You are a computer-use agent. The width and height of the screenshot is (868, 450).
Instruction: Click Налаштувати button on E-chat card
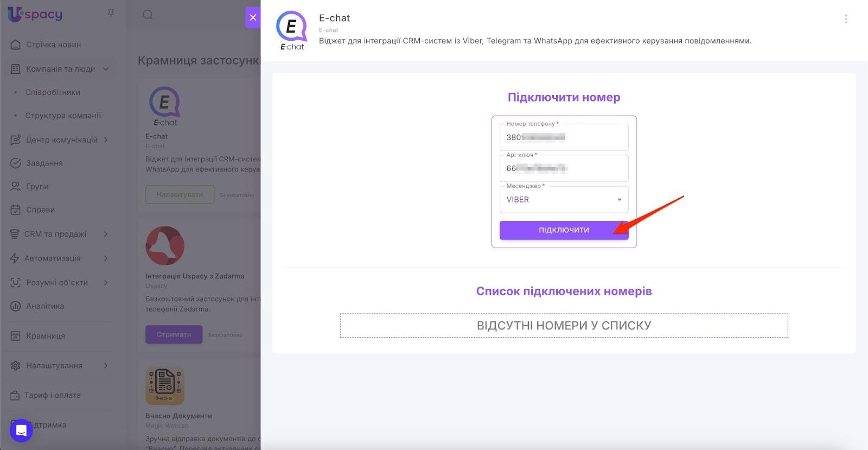point(180,194)
